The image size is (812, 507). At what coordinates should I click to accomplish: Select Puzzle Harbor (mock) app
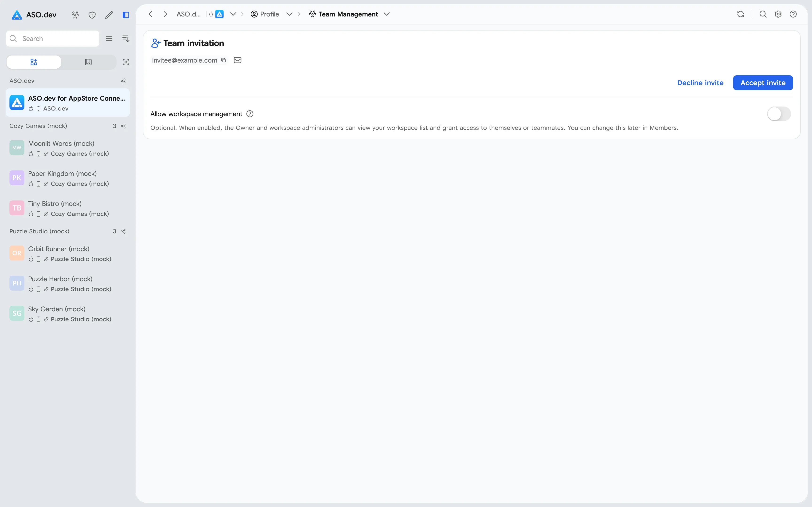68,284
